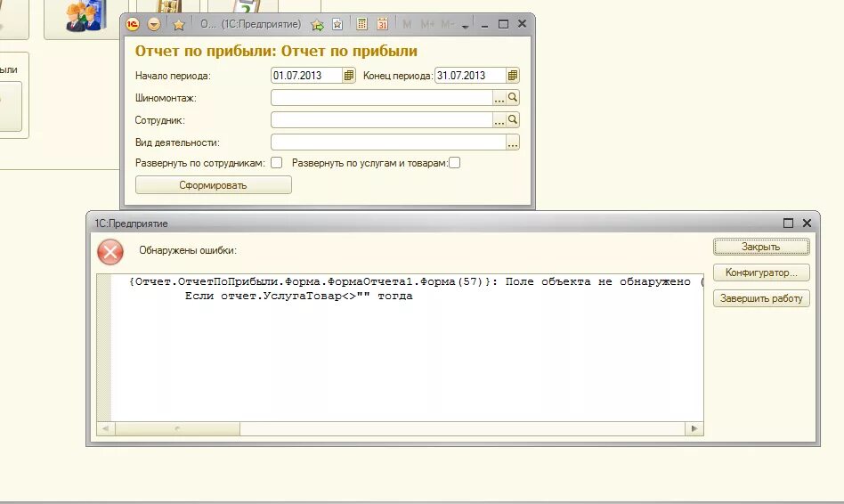The image size is (844, 504).
Task: Open selection dots button for Шиномонтаж
Action: (x=499, y=97)
